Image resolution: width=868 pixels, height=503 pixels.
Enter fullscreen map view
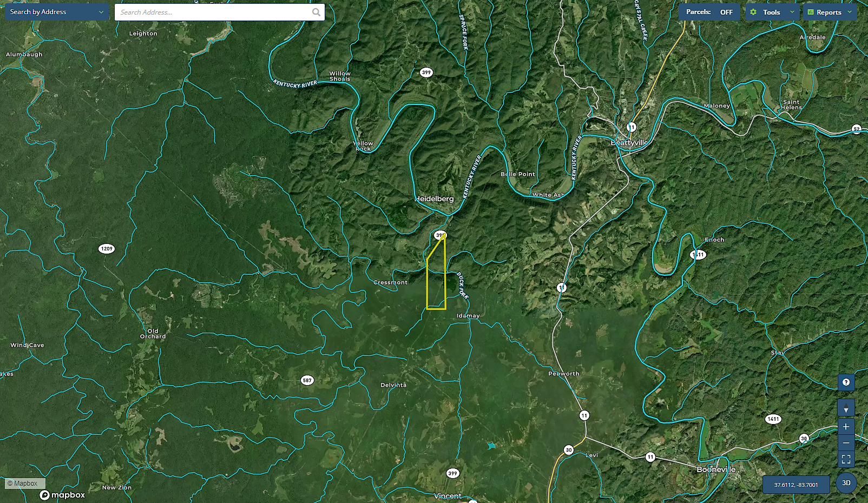(x=846, y=459)
